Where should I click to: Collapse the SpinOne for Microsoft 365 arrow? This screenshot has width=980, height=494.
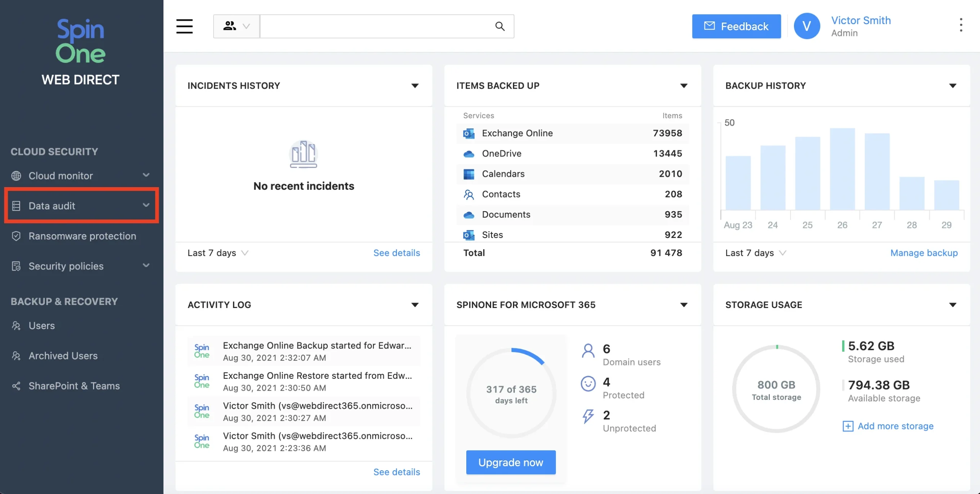pos(684,305)
